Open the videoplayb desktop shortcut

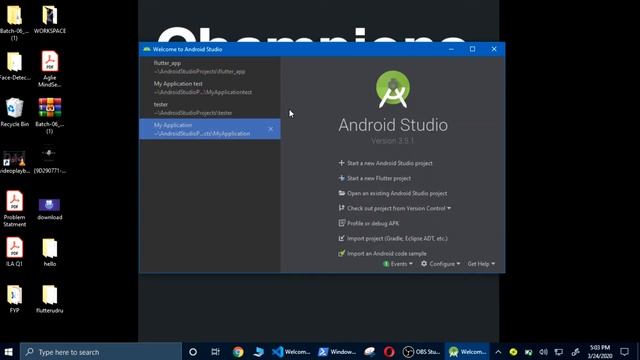pyautogui.click(x=15, y=162)
